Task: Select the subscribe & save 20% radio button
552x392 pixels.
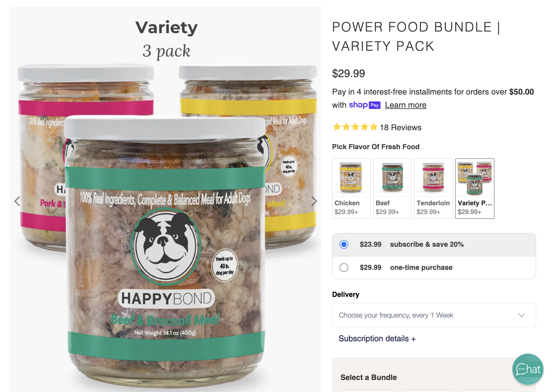Action: click(x=344, y=244)
